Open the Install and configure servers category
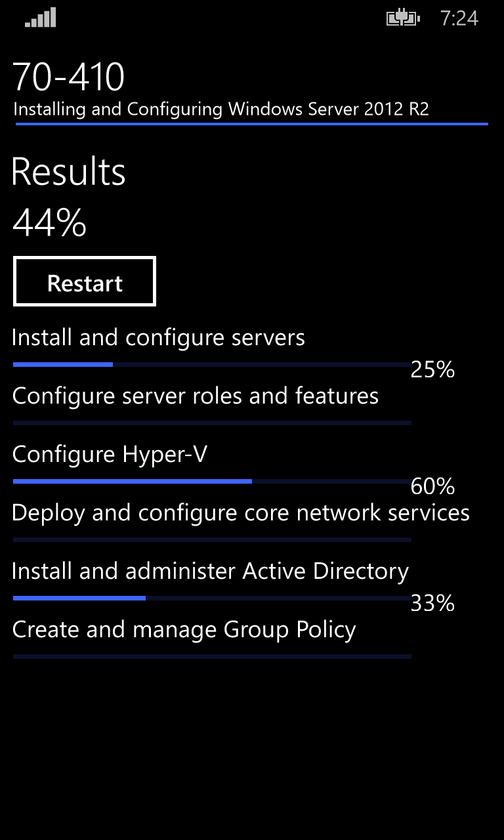 point(157,337)
